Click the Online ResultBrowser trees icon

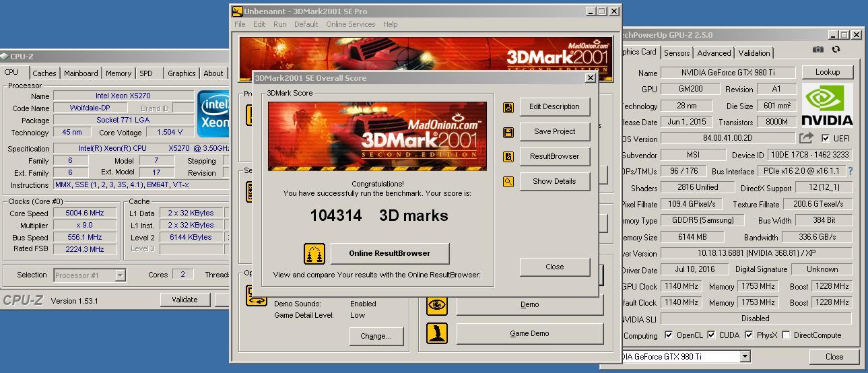pos(314,254)
